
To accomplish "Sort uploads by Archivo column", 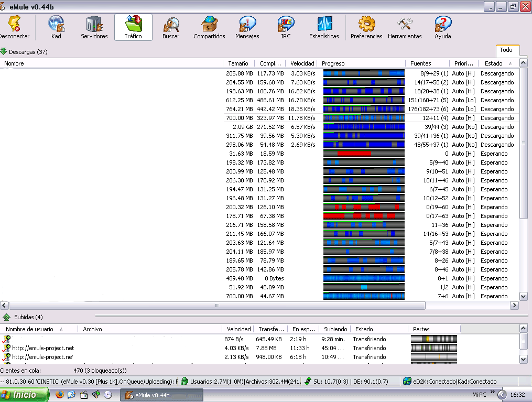I will [150, 329].
